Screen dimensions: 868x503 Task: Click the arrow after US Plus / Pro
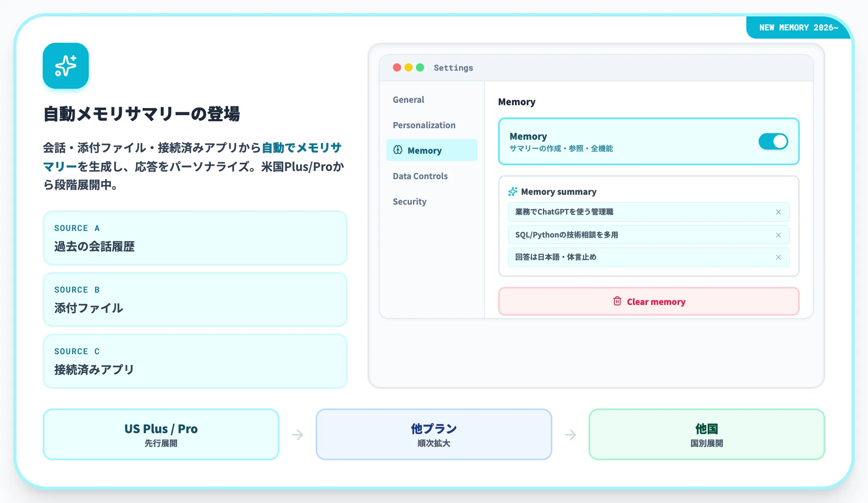[298, 434]
